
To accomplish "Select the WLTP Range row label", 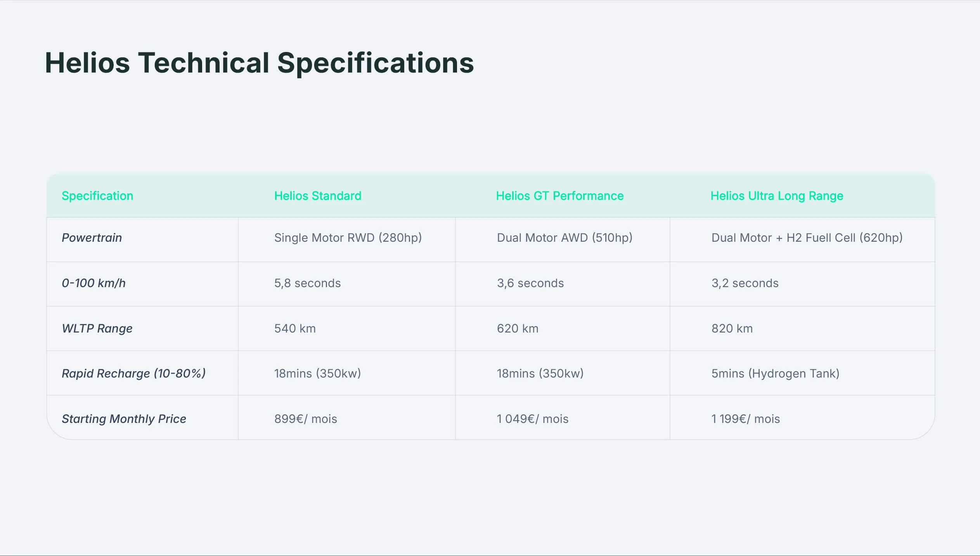I will 97,329.
